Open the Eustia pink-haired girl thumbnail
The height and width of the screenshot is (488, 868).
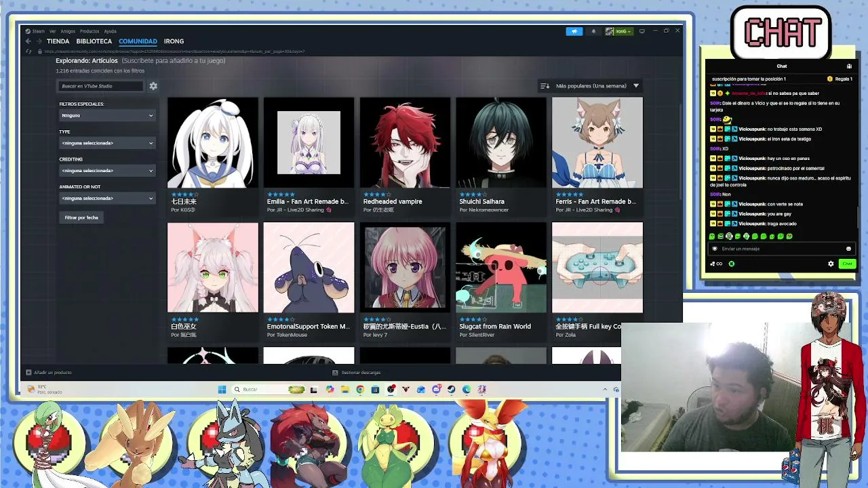[x=405, y=268]
